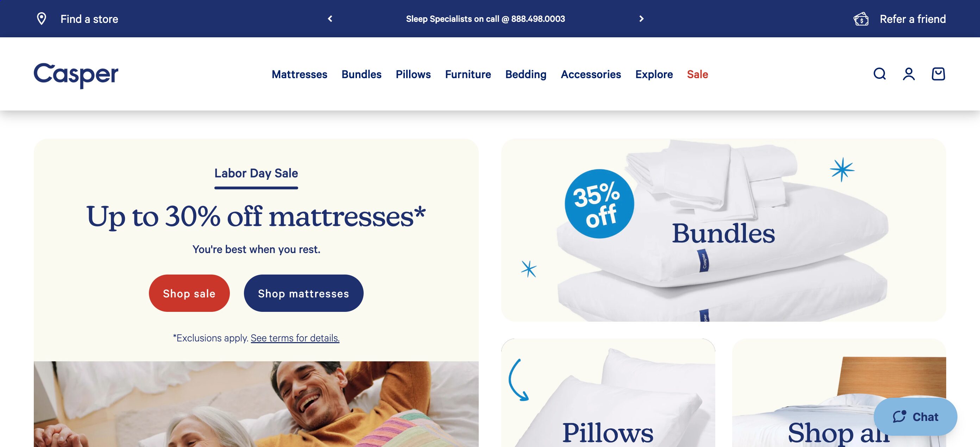
Task: Click the Shop mattresses button
Action: click(303, 293)
